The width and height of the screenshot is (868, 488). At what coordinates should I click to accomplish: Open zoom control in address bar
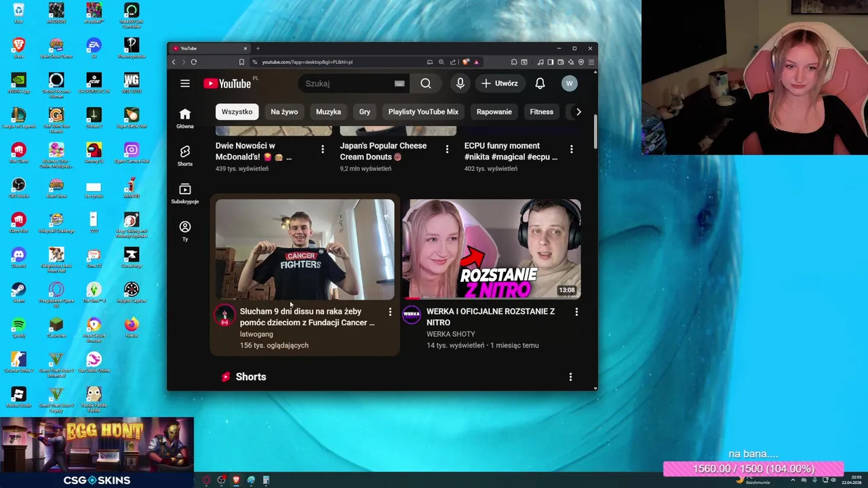(x=441, y=62)
